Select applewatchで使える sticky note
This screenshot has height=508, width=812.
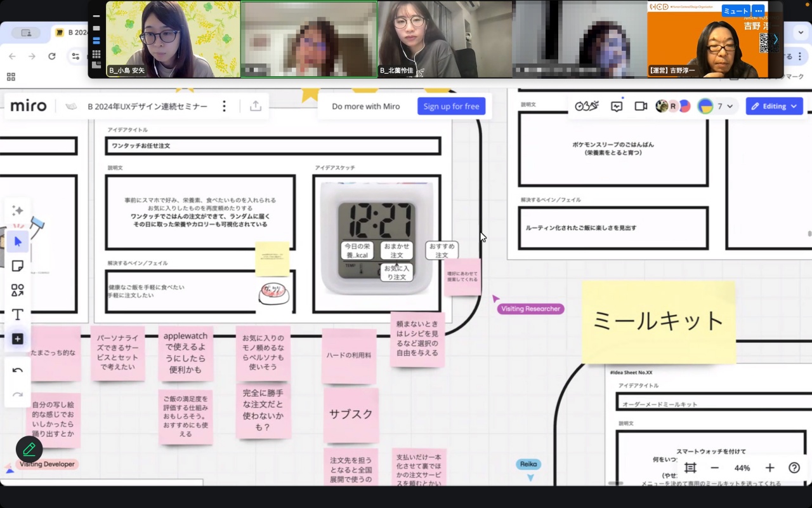[185, 353]
